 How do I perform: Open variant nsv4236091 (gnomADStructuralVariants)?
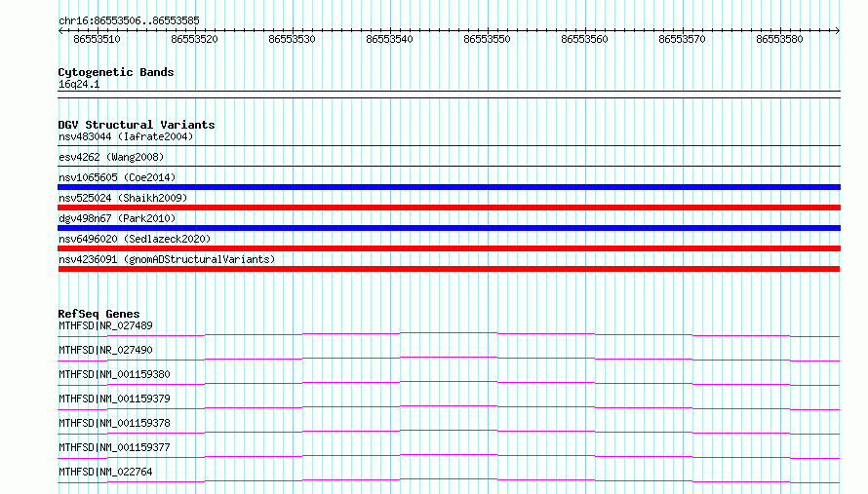click(x=167, y=259)
